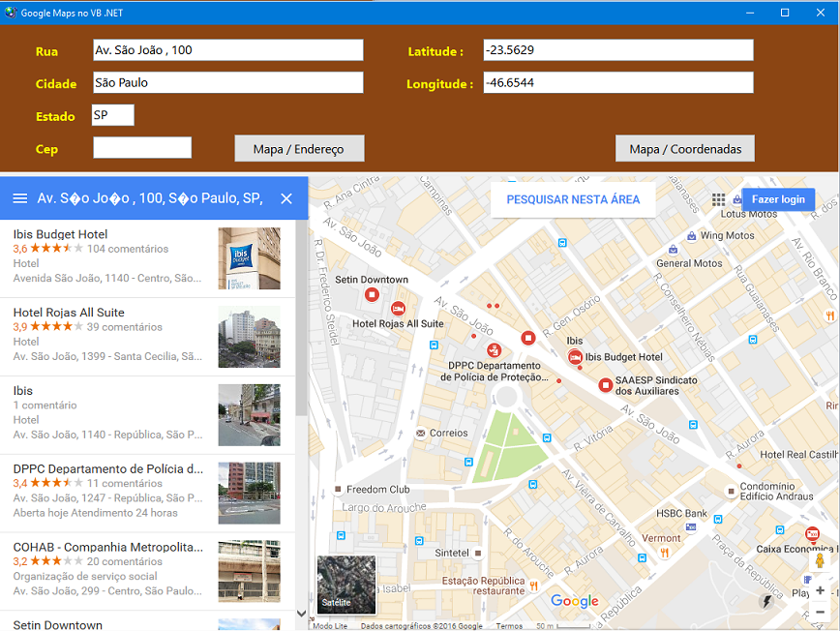The width and height of the screenshot is (840, 631).
Task: Click PESQUISAR NESTA ÁREA button
Action: [573, 199]
